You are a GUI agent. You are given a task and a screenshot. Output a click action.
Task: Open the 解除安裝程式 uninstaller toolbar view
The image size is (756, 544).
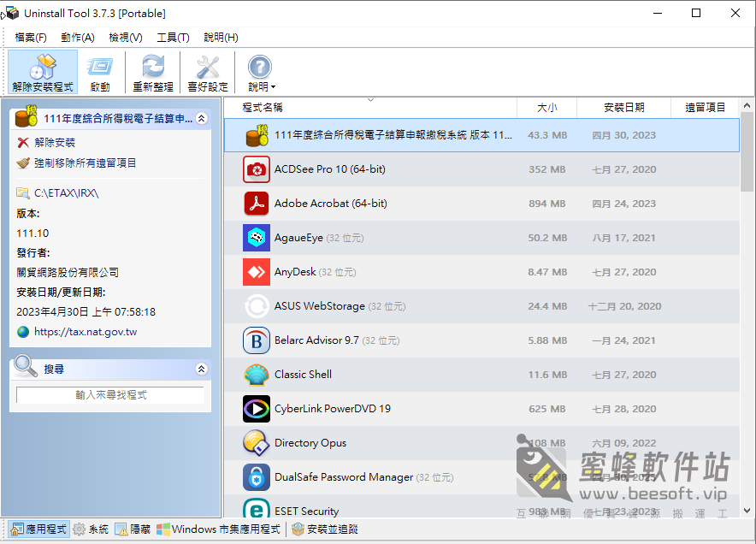pos(43,73)
